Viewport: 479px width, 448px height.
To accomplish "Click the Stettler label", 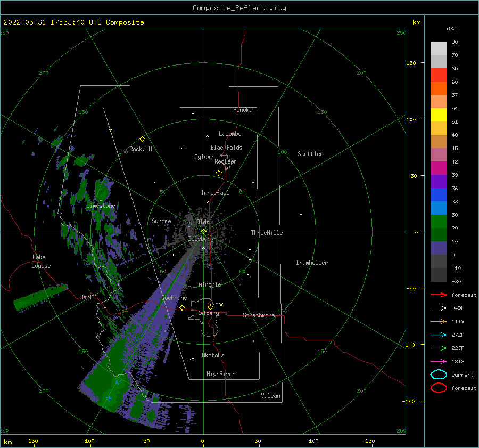I will (310, 154).
